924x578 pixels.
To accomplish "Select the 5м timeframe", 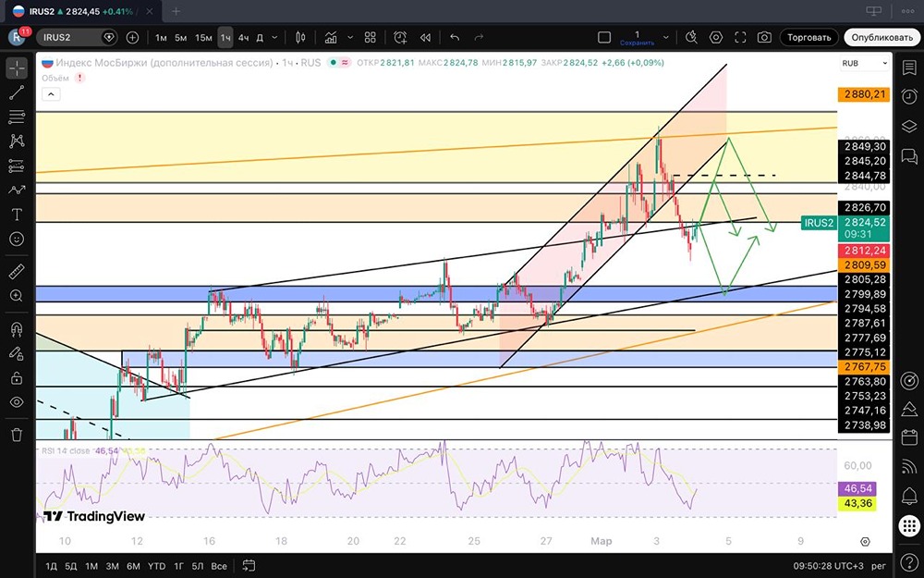I will [181, 38].
